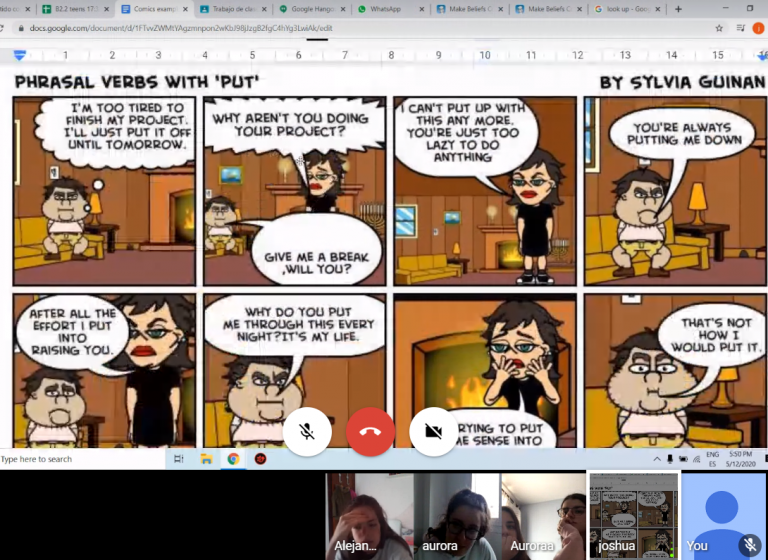Open File Explorer from the taskbar
768x560 pixels.
coord(206,459)
